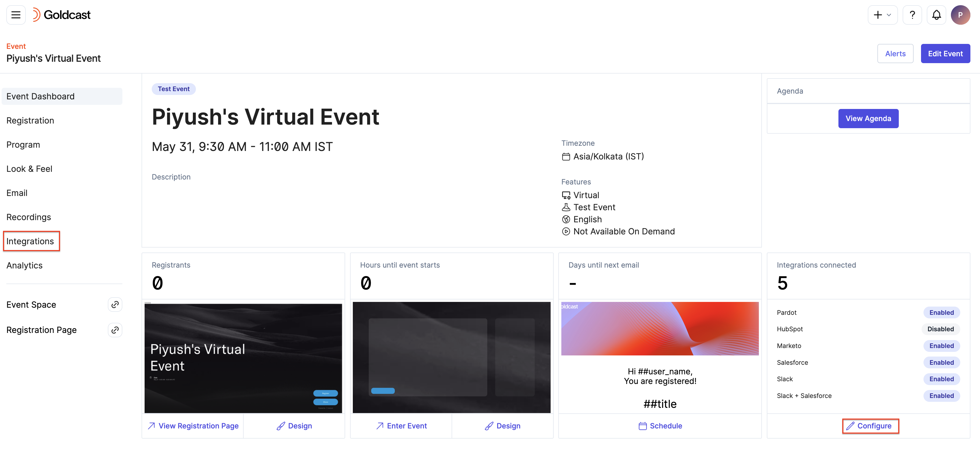Click the Slack Enabled badge
This screenshot has width=980, height=460.
pos(941,379)
